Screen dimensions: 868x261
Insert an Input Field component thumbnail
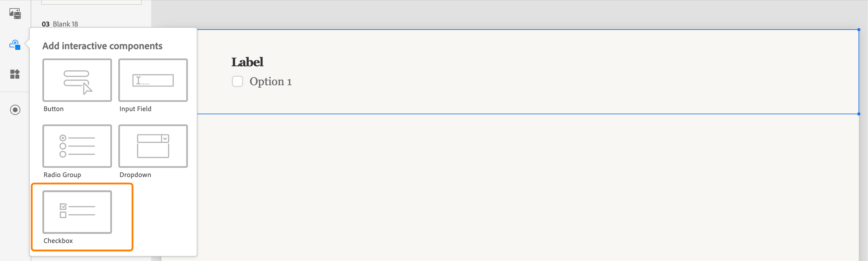153,80
